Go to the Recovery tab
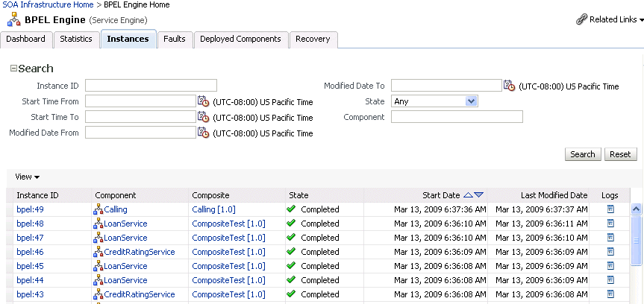The height and width of the screenshot is (304, 644). [313, 39]
